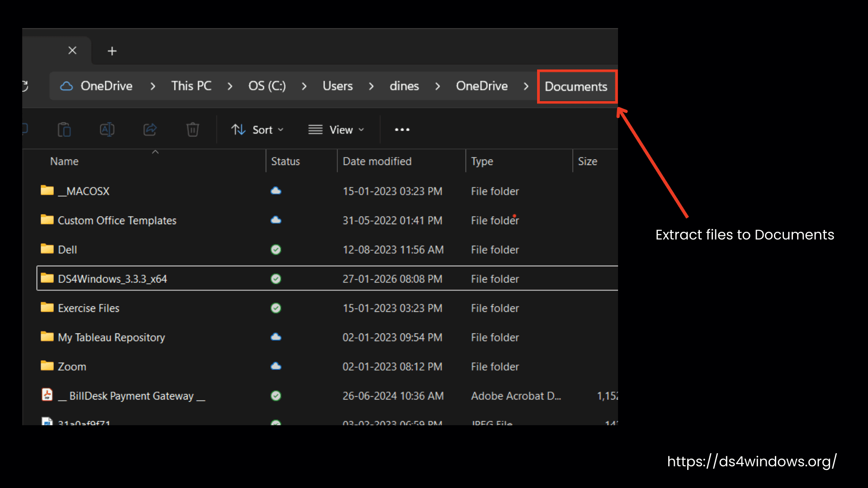Click cloud status icon for __MACOSX
Image resolution: width=868 pixels, height=488 pixels.
click(x=276, y=191)
